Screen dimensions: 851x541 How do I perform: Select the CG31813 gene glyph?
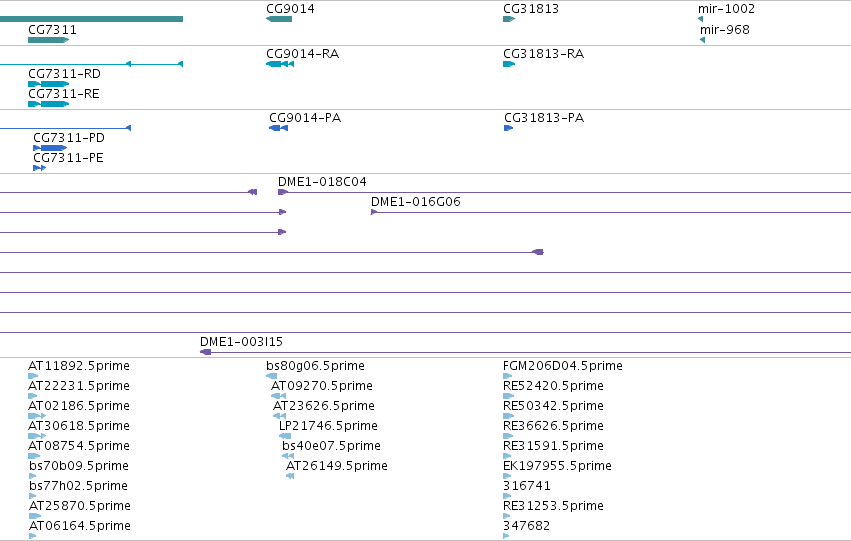click(509, 19)
